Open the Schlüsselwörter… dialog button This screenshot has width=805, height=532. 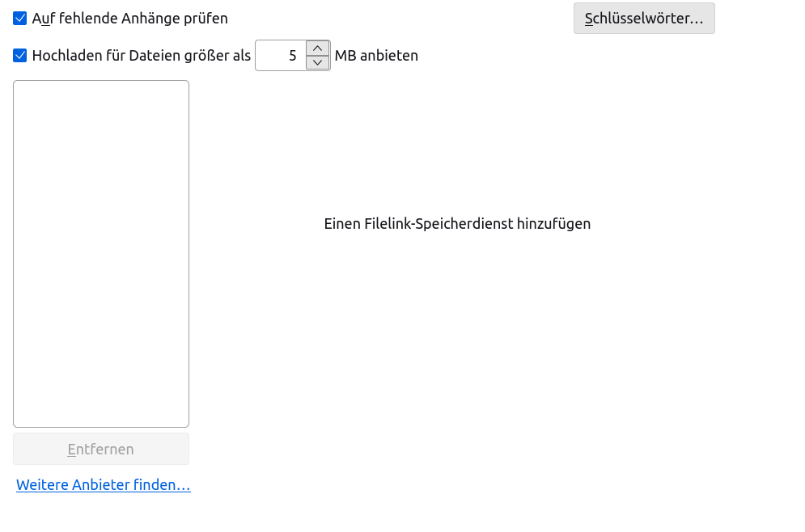(x=644, y=18)
